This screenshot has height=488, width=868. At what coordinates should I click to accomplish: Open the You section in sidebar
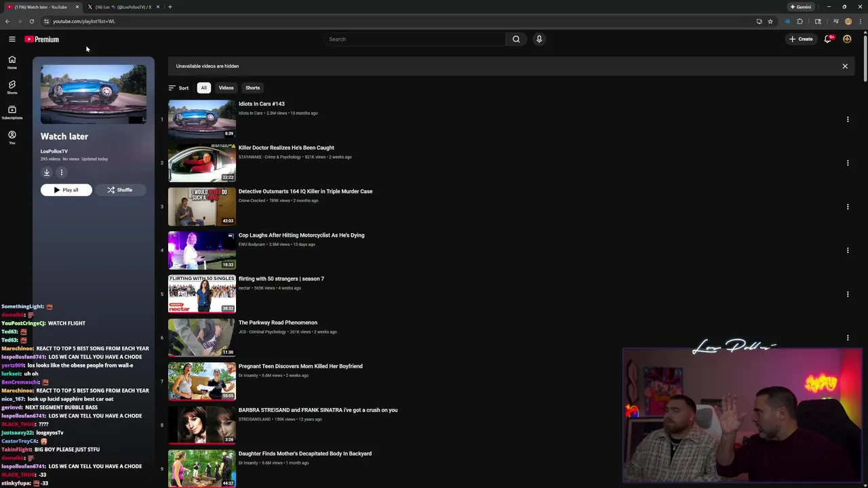[12, 138]
